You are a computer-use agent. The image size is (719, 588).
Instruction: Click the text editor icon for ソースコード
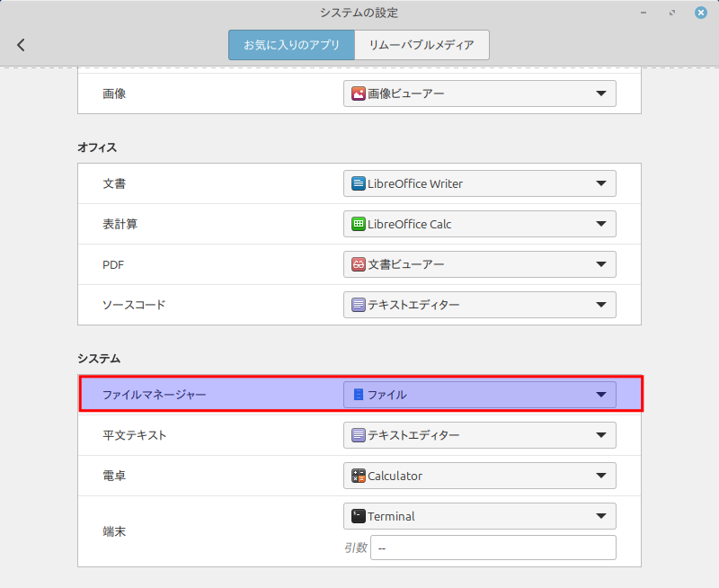coord(359,305)
